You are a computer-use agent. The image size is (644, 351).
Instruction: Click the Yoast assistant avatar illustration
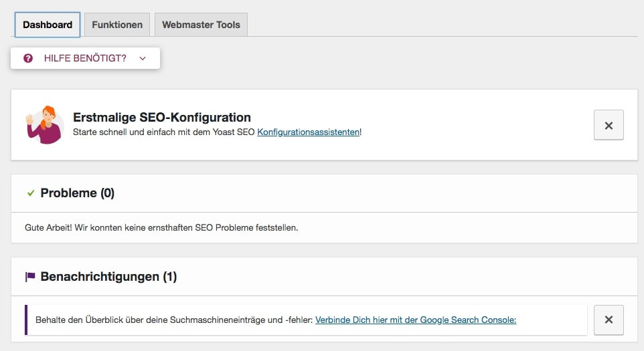(x=45, y=124)
